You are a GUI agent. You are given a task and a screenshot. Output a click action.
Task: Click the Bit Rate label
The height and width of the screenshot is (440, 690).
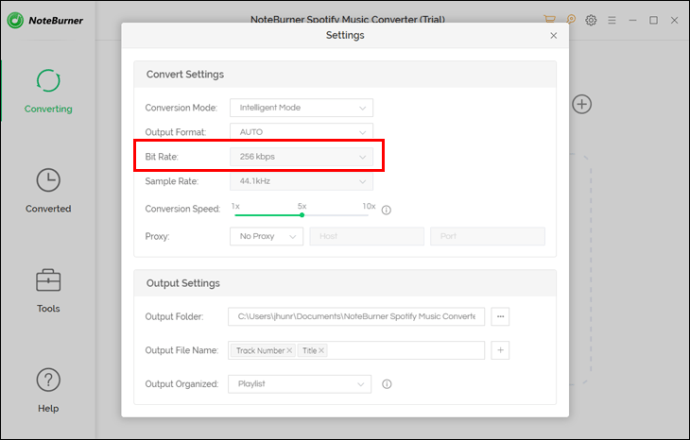click(x=161, y=157)
